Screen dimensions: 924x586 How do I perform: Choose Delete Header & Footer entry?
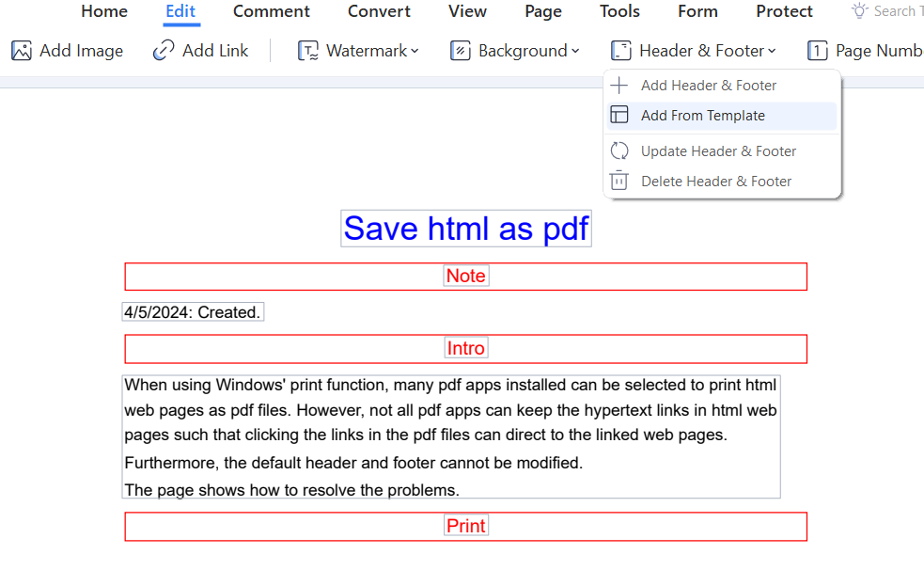click(x=722, y=182)
